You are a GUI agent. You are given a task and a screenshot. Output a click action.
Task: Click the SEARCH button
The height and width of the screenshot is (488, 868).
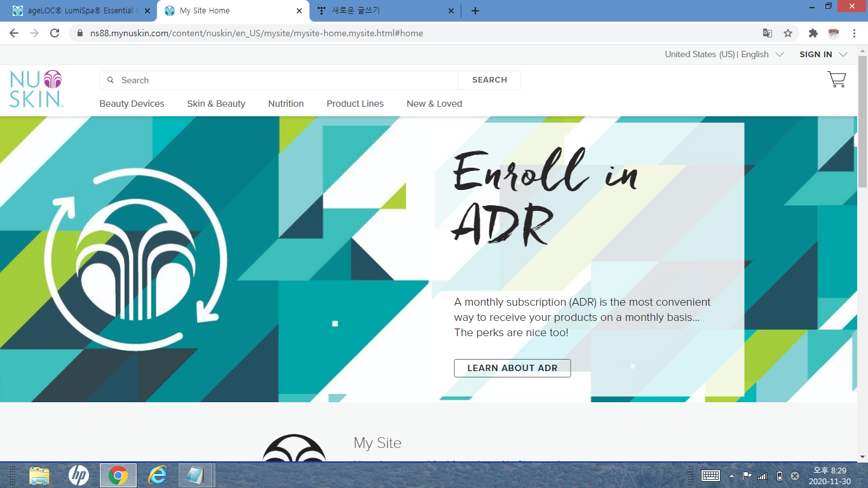[x=489, y=80]
